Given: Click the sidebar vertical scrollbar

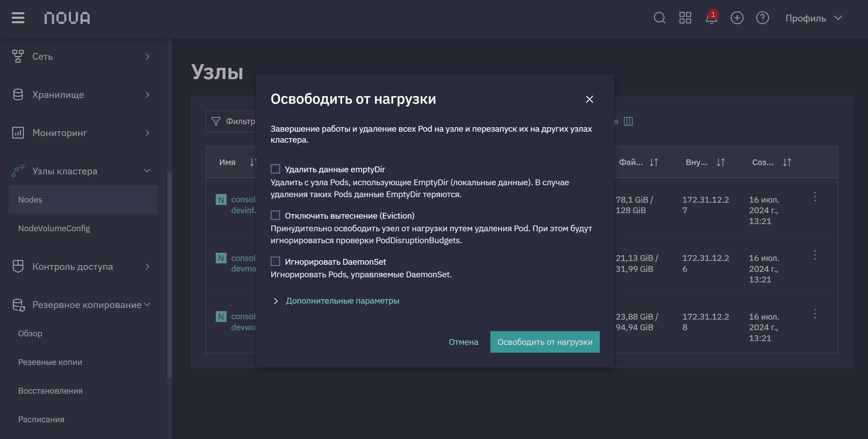Looking at the screenshot, I should click(169, 275).
